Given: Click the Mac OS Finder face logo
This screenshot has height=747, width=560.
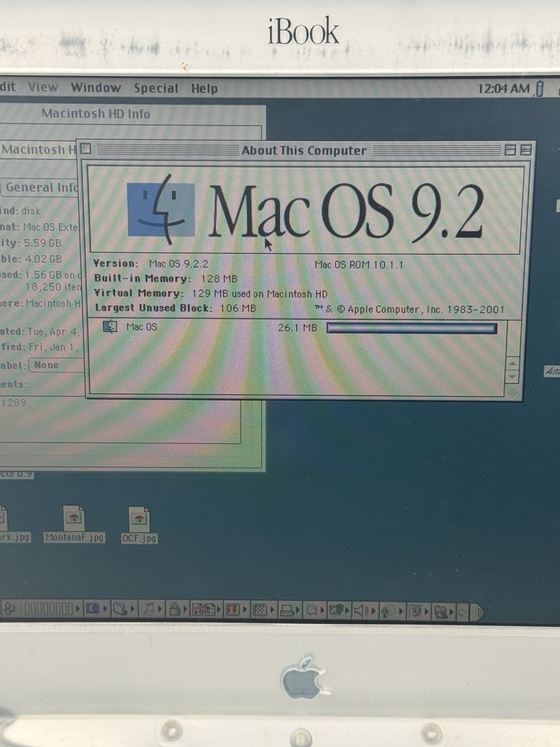Looking at the screenshot, I should pos(161,209).
